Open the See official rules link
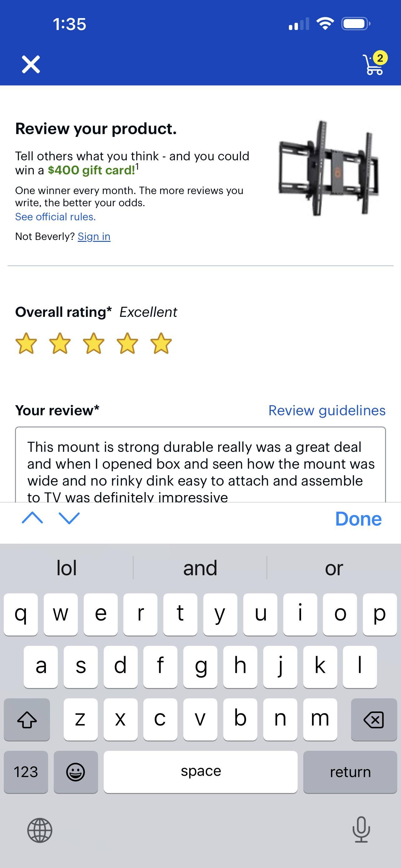The width and height of the screenshot is (401, 868). pos(56,217)
